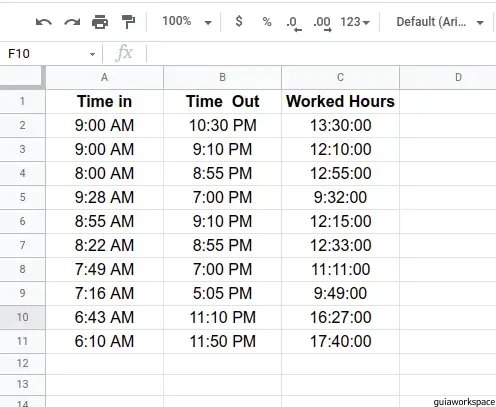Select row 12 header
The width and height of the screenshot is (496, 407).
(22, 363)
